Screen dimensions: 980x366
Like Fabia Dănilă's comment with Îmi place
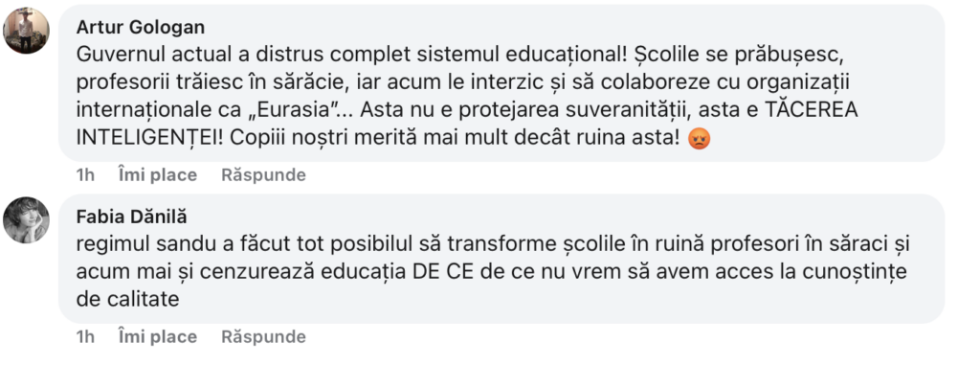click(158, 337)
